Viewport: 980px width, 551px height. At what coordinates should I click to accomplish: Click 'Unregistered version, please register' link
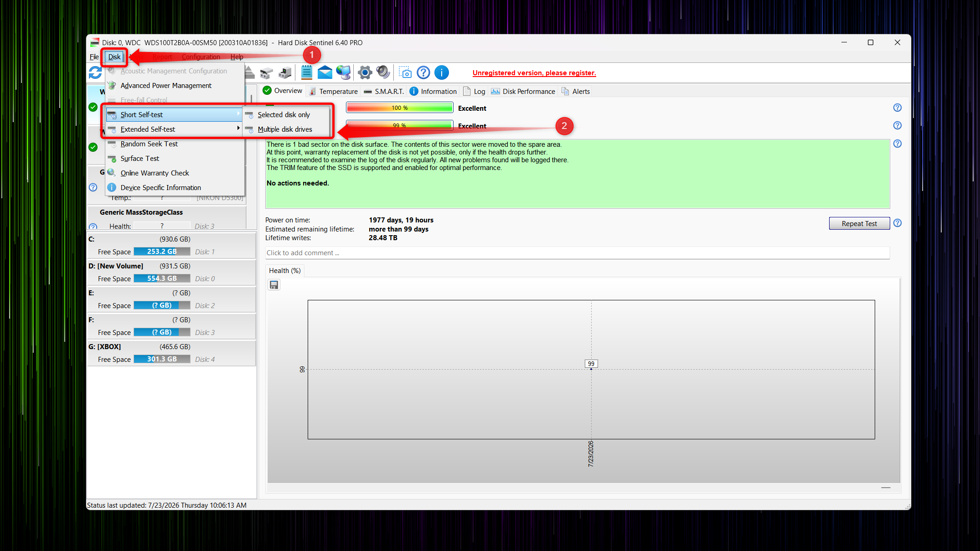pos(534,73)
